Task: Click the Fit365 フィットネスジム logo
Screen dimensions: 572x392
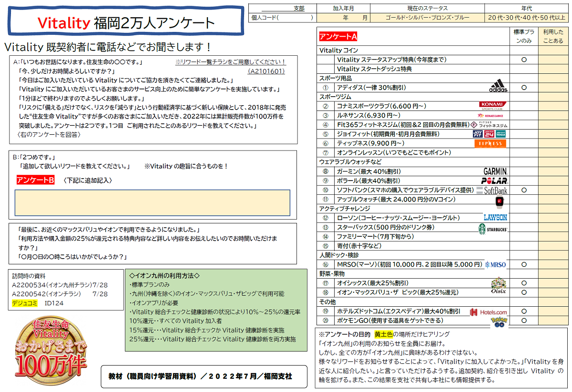Action: tap(489, 124)
